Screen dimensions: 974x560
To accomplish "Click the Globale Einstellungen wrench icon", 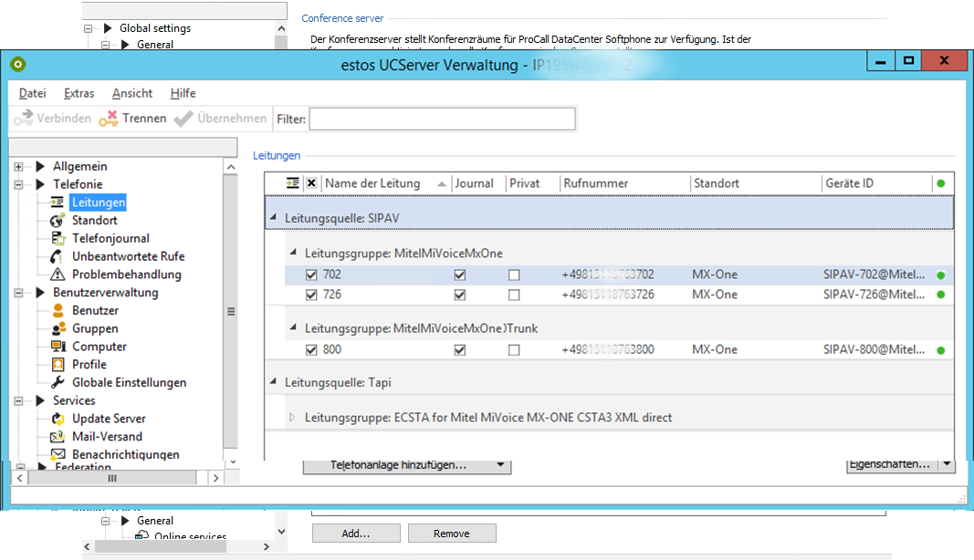I will tap(58, 383).
